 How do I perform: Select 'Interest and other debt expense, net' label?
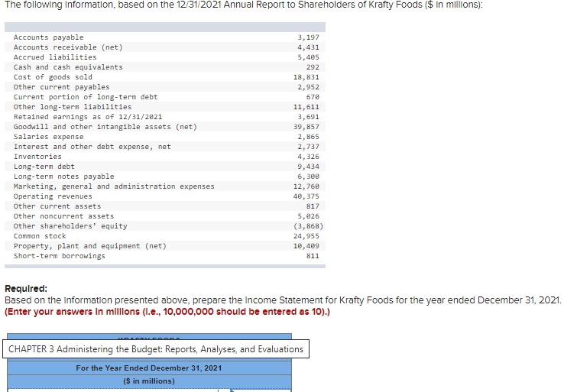[x=92, y=147]
